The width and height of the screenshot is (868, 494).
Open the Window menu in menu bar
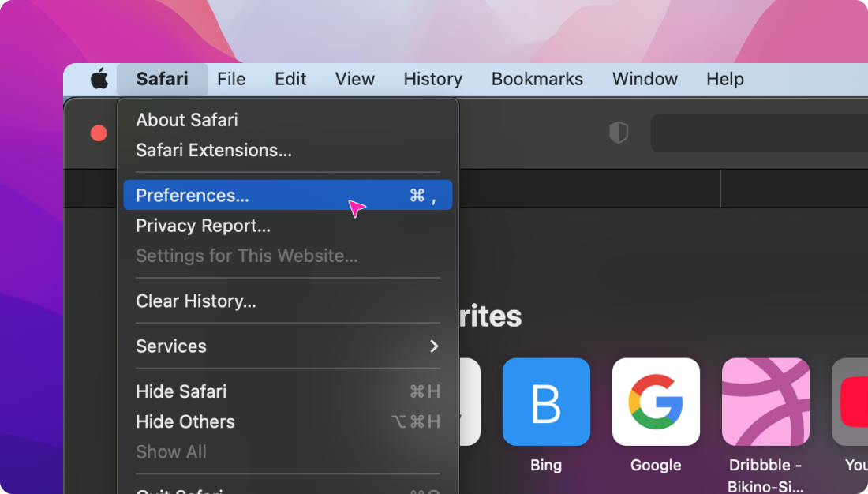tap(645, 79)
